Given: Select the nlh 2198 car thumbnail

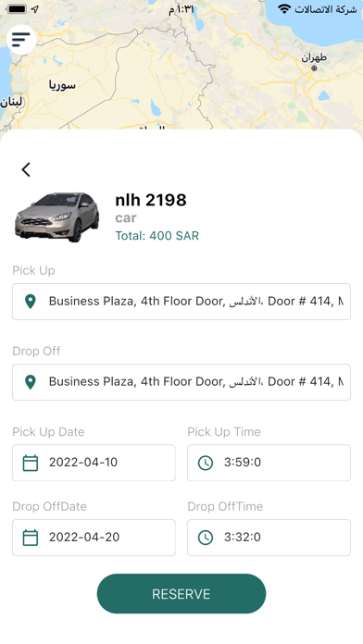Looking at the screenshot, I should pyautogui.click(x=57, y=217).
